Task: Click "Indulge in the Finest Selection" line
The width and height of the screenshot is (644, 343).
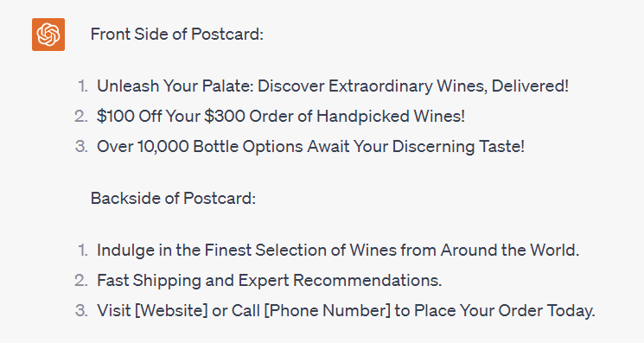Action: point(338,251)
